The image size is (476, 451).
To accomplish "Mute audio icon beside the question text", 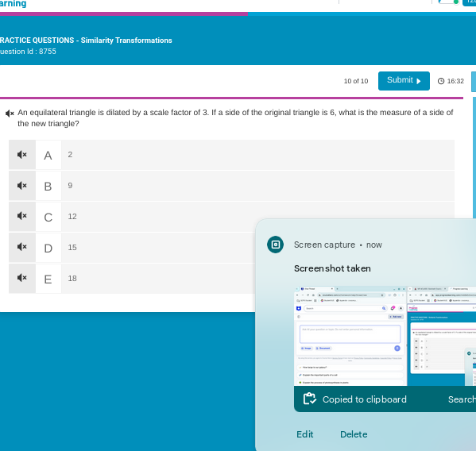I will pyautogui.click(x=10, y=114).
